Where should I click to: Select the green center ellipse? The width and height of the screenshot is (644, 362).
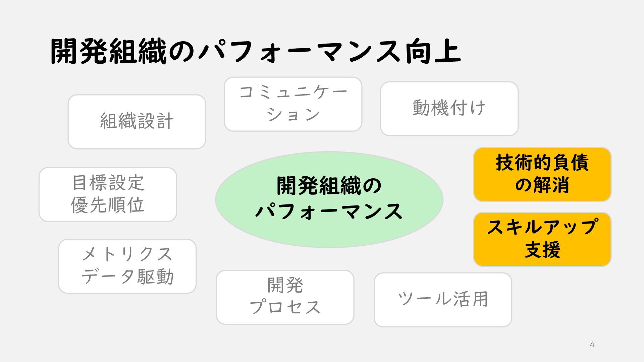coord(329,200)
